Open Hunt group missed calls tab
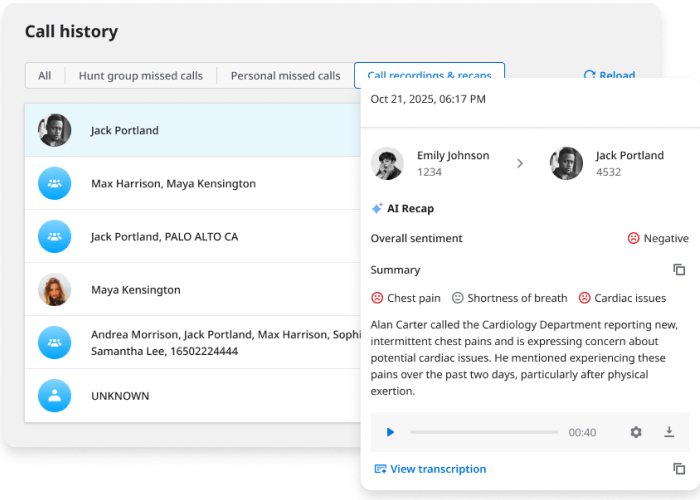The height and width of the screenshot is (500, 700). 140,76
